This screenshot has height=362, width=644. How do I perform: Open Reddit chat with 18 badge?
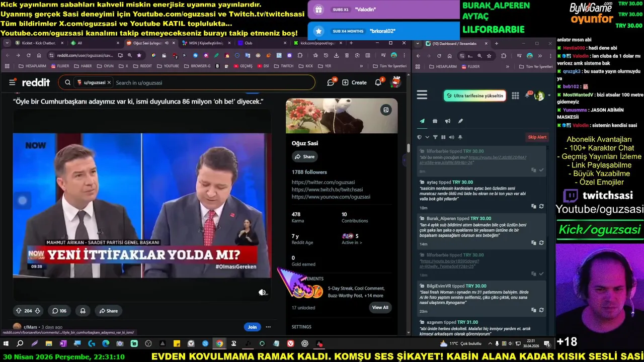331,82
